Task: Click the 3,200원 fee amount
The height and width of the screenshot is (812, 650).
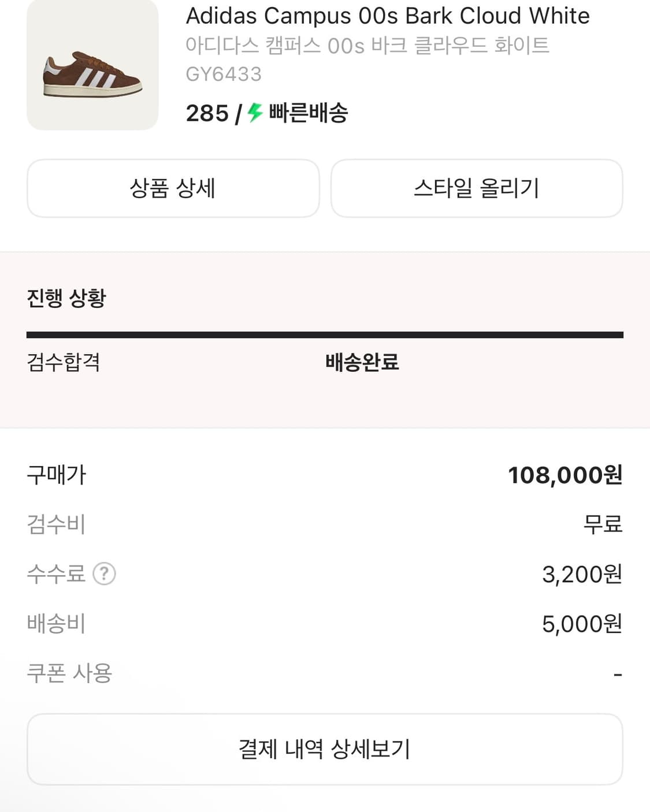Action: [581, 575]
